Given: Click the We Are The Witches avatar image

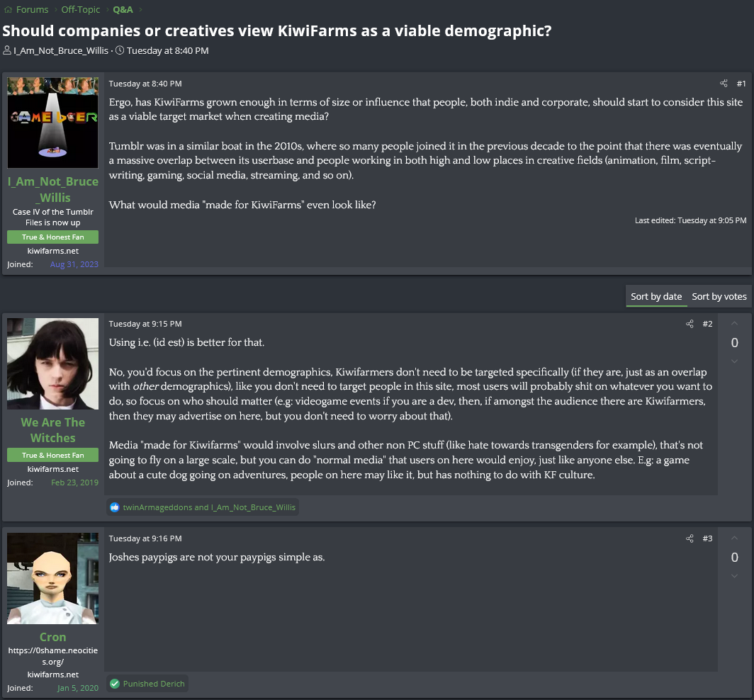Looking at the screenshot, I should coord(53,364).
